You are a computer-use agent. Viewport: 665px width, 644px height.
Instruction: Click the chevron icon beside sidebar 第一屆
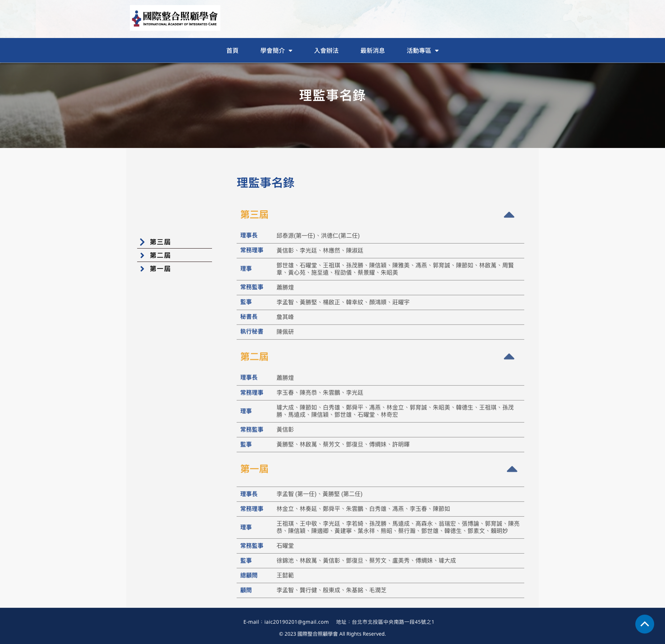[x=142, y=269]
